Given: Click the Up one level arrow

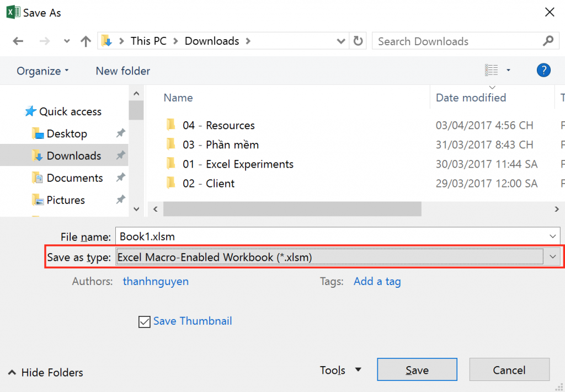Looking at the screenshot, I should click(86, 41).
